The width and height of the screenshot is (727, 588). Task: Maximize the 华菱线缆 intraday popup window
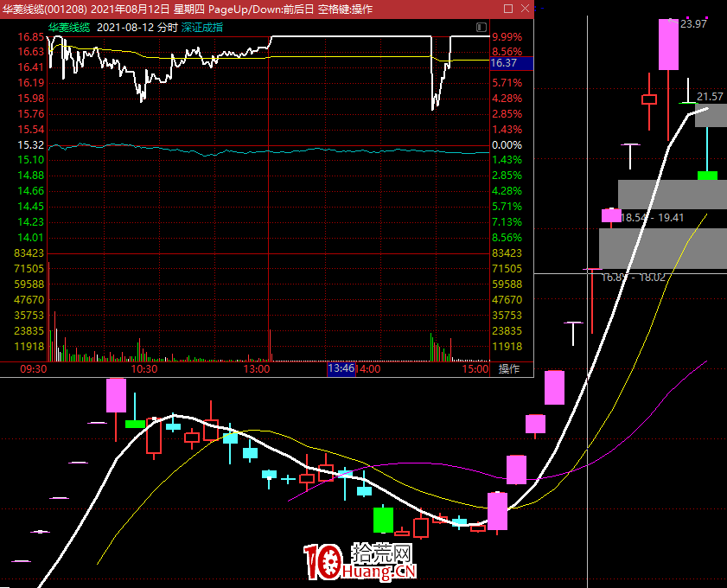click(508, 9)
